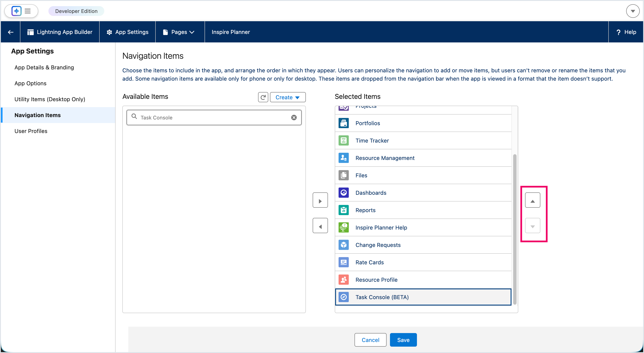
Task: Click the refresh available items icon
Action: click(x=263, y=97)
